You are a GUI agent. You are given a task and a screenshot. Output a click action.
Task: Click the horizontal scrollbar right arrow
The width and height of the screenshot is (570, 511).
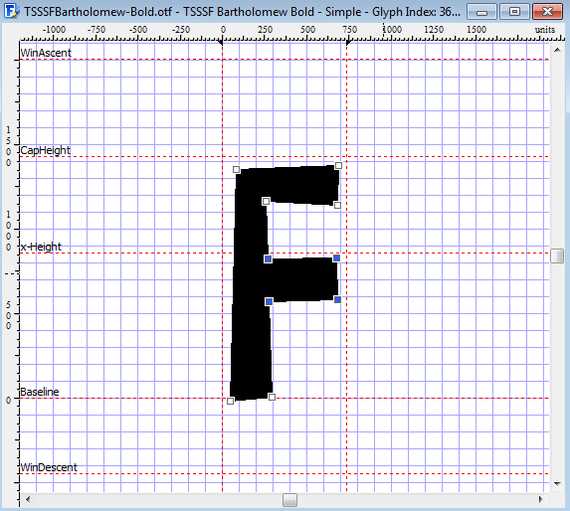541,499
